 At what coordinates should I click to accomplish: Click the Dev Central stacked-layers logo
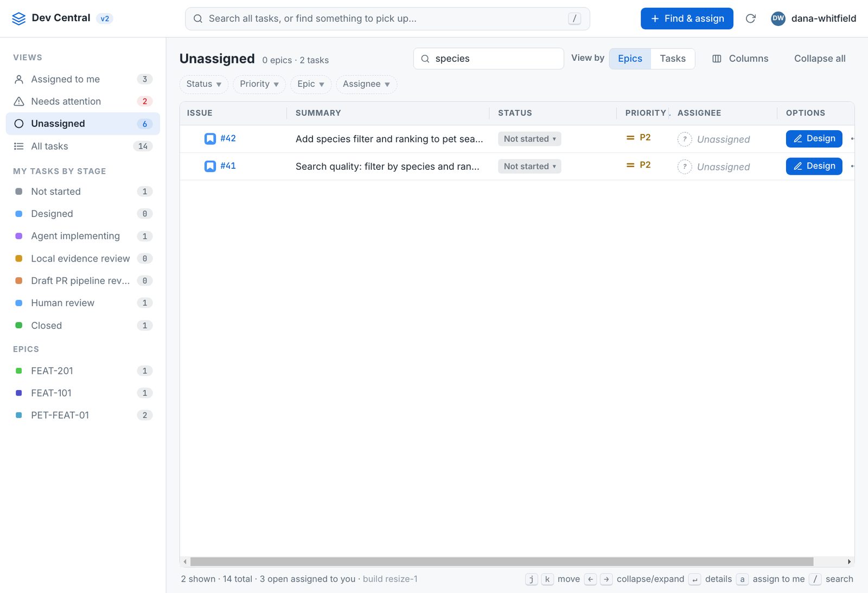click(19, 18)
